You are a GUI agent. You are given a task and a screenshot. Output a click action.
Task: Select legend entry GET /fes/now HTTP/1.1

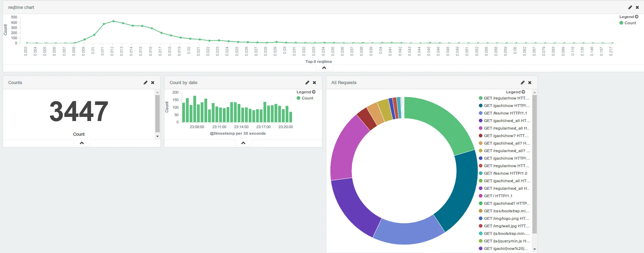click(x=503, y=113)
